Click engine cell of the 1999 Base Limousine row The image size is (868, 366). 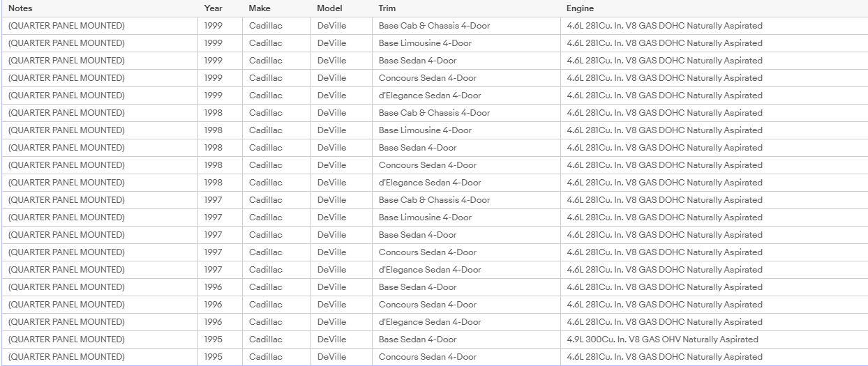[714, 43]
